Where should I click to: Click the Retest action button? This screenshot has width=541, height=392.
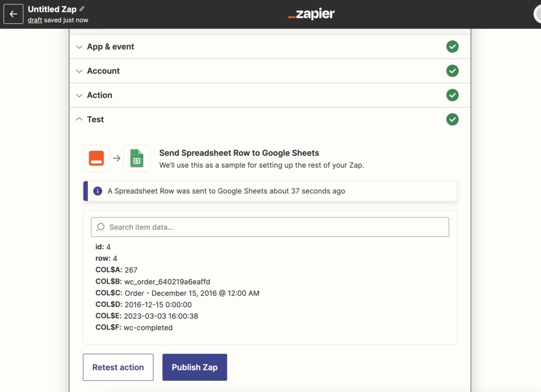point(118,367)
